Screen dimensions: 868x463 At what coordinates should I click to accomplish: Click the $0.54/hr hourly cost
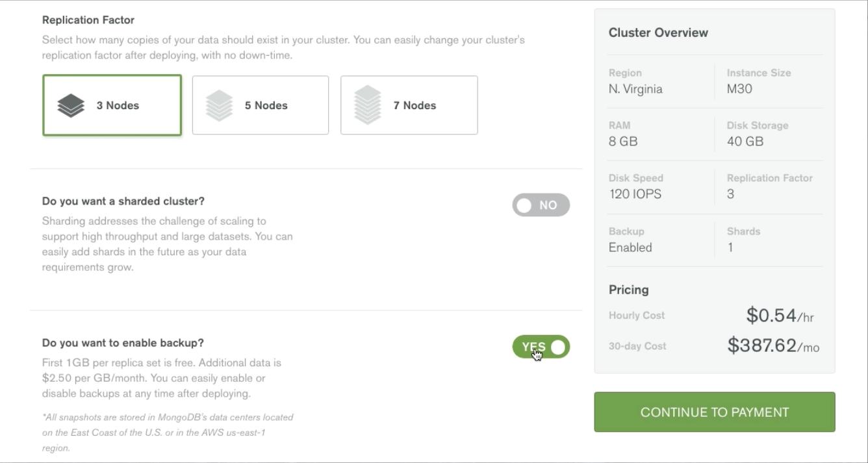click(780, 316)
